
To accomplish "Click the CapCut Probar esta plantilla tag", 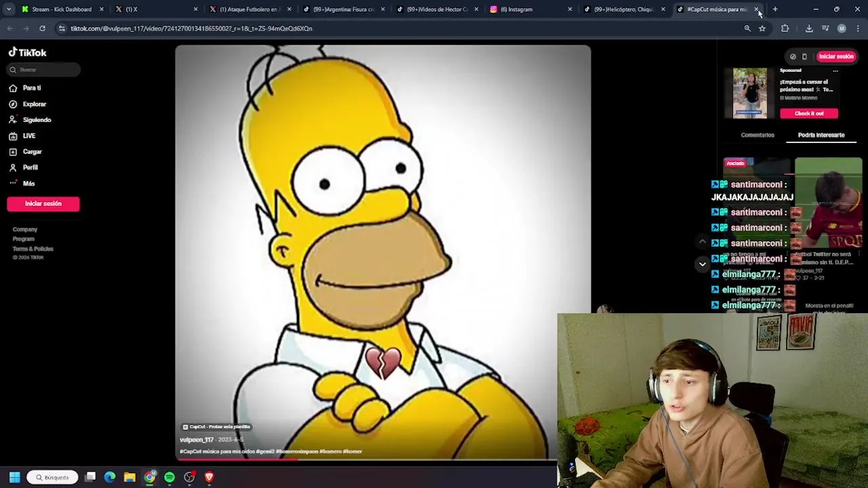I will click(216, 427).
